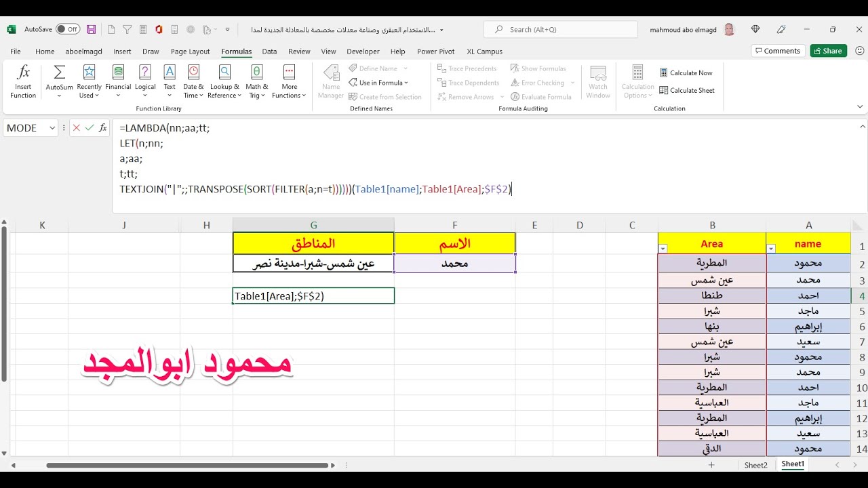Open Date & Time functions
Screen dimensions: 868x488
(193, 82)
